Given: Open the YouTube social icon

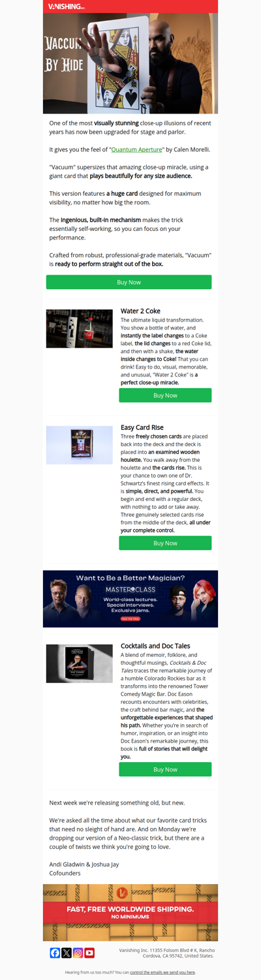Looking at the screenshot, I should [89, 953].
